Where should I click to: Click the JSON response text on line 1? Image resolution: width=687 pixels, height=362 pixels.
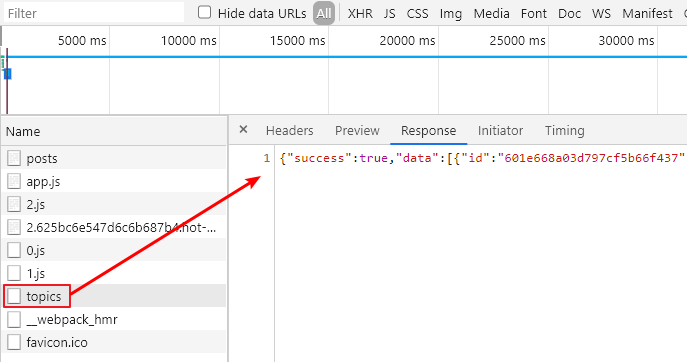[x=482, y=158]
